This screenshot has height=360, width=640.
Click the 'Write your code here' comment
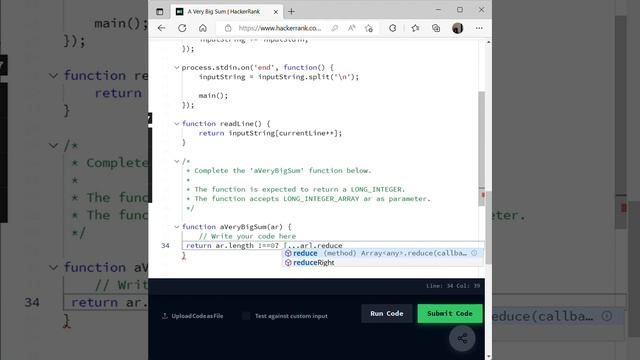click(x=247, y=236)
